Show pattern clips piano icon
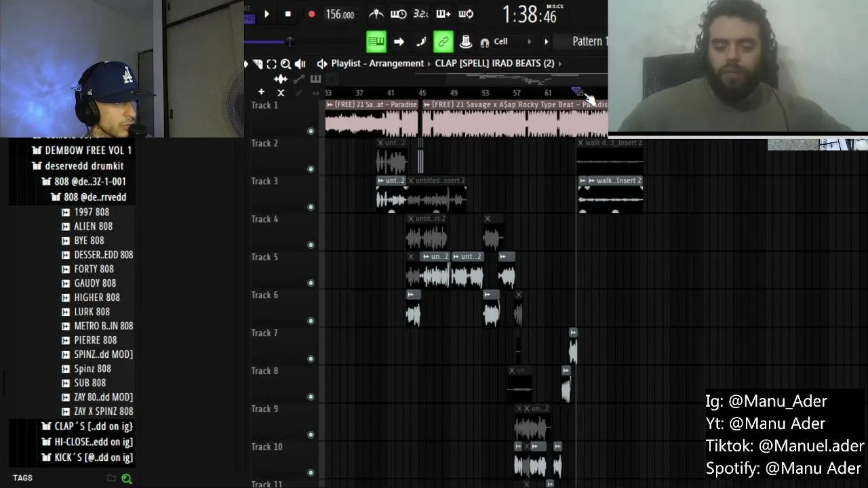868x488 pixels. 315,79
